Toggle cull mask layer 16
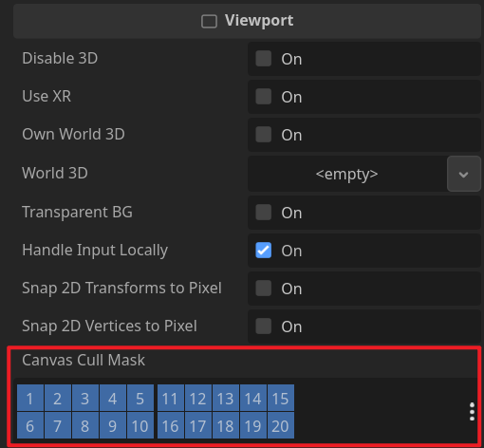Image resolution: width=484 pixels, height=448 pixels. click(171, 425)
